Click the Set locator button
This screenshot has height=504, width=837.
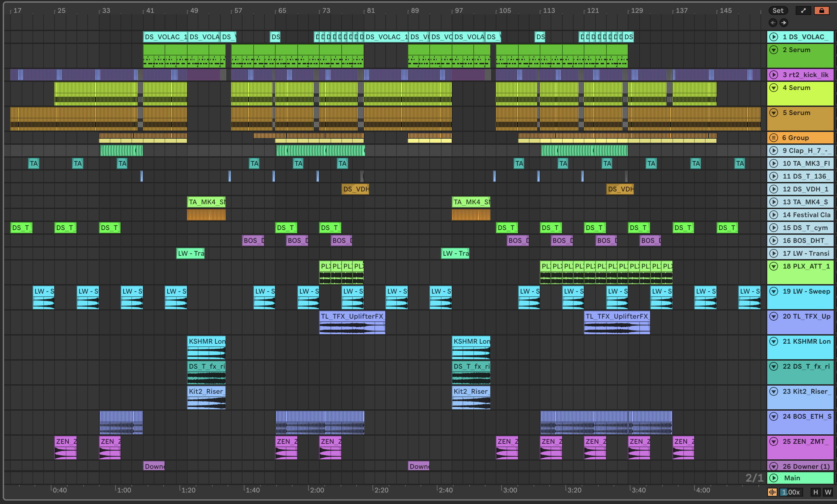(778, 10)
